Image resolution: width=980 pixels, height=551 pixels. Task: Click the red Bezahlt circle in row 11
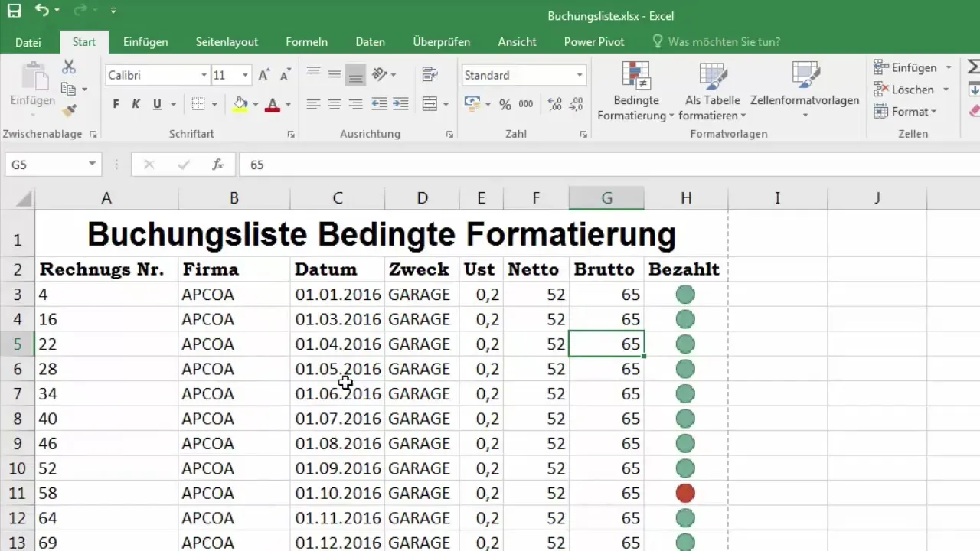[685, 493]
